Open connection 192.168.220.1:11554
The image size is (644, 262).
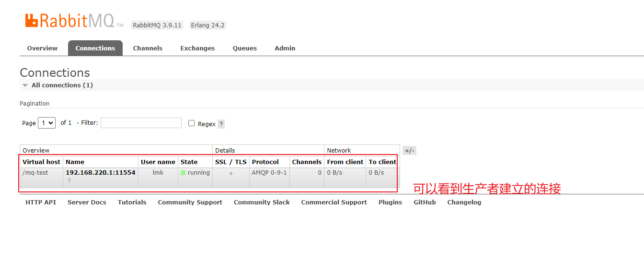[x=100, y=173]
